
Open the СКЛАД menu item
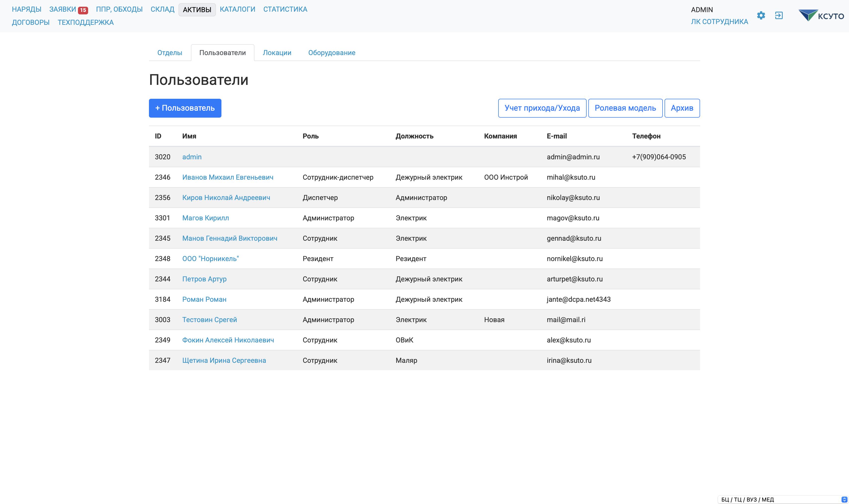coord(162,9)
